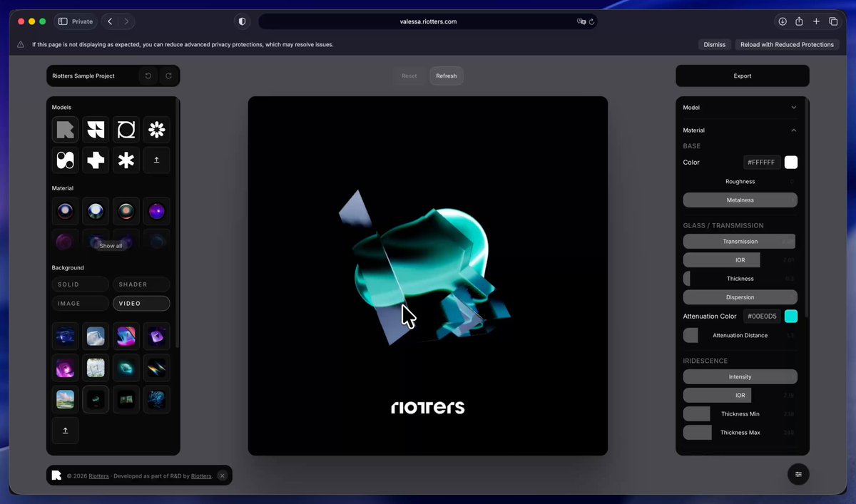
Task: Apply the pale blue sphere material
Action: point(96,211)
